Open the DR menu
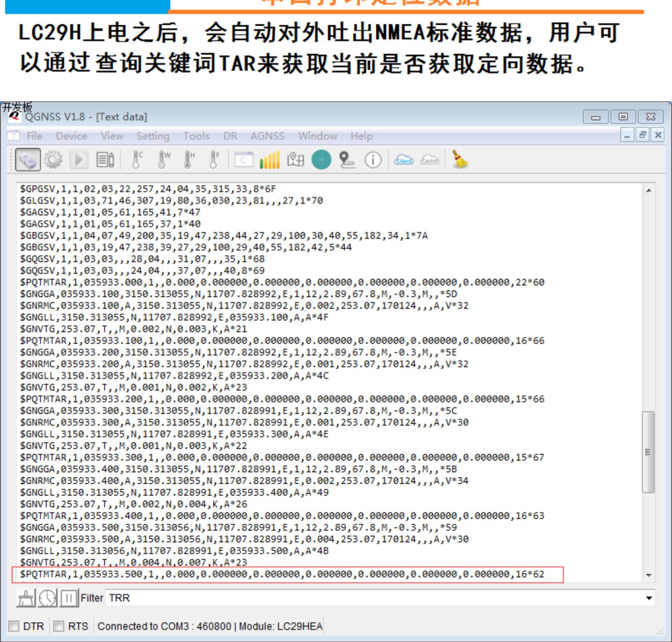Image resolution: width=672 pixels, height=642 pixels. pyautogui.click(x=230, y=136)
